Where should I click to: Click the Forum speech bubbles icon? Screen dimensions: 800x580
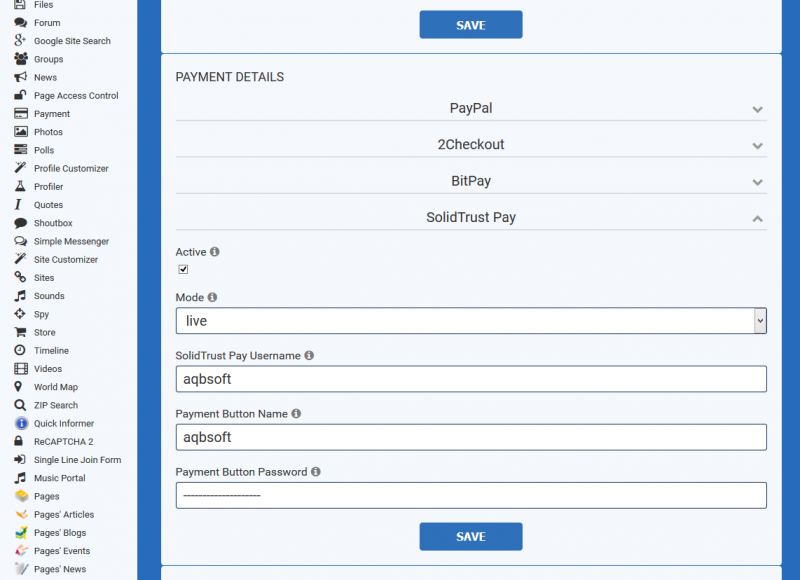pyautogui.click(x=20, y=22)
